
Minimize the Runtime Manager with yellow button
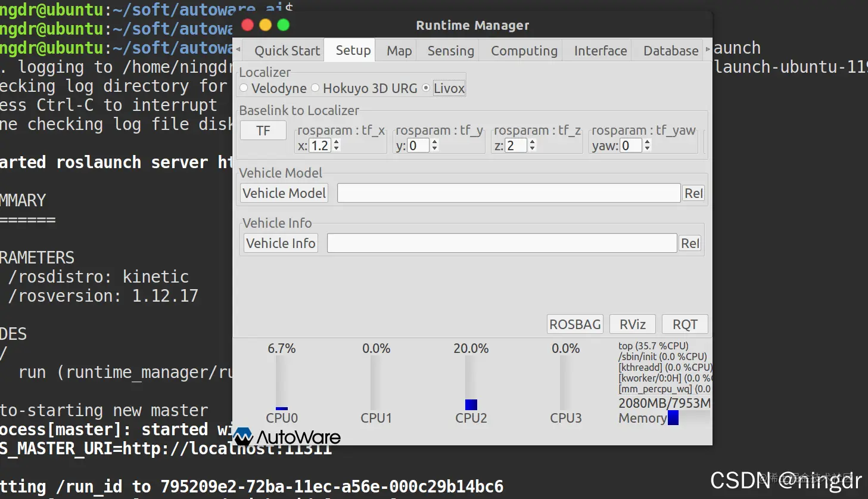266,25
